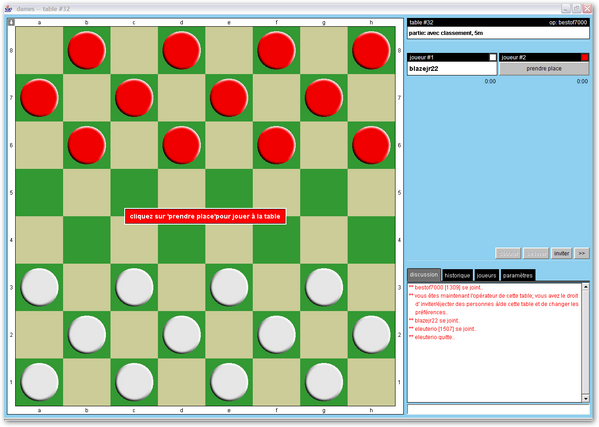The image size is (599, 427).
Task: Select the red piece on square f8
Action: point(276,50)
